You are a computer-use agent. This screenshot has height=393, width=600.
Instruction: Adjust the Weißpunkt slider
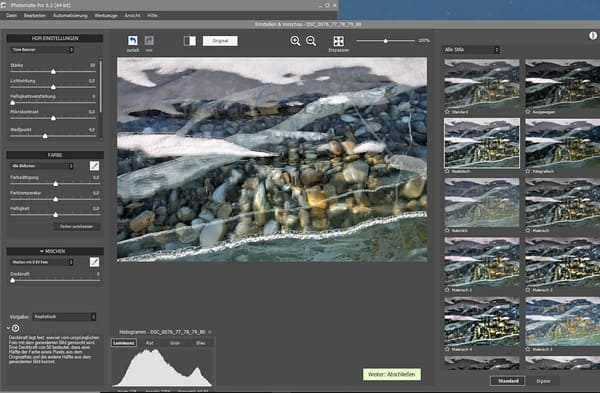tap(45, 136)
